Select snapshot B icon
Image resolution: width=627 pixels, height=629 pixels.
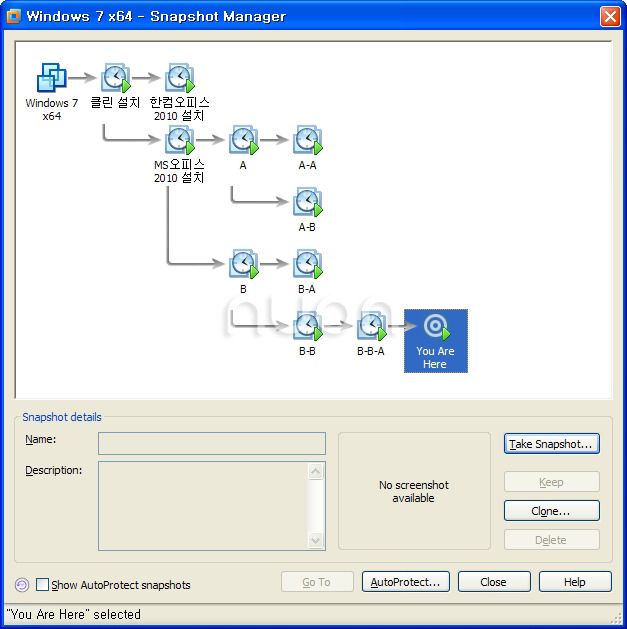(243, 264)
